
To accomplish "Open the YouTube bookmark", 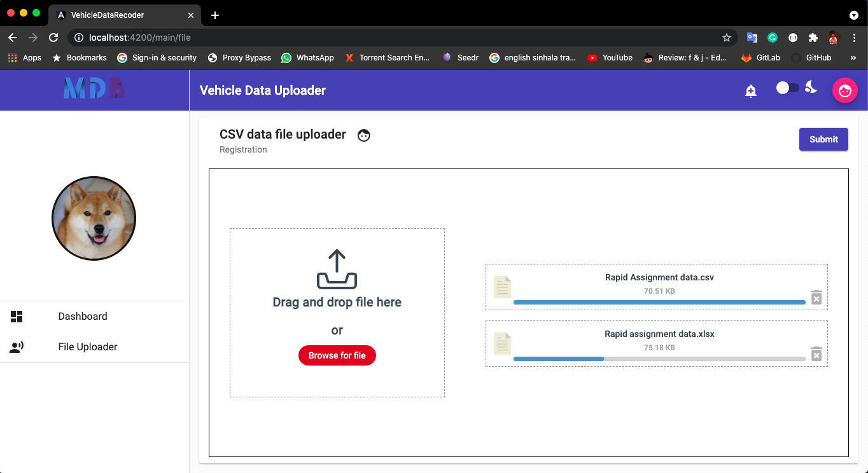I will (610, 58).
